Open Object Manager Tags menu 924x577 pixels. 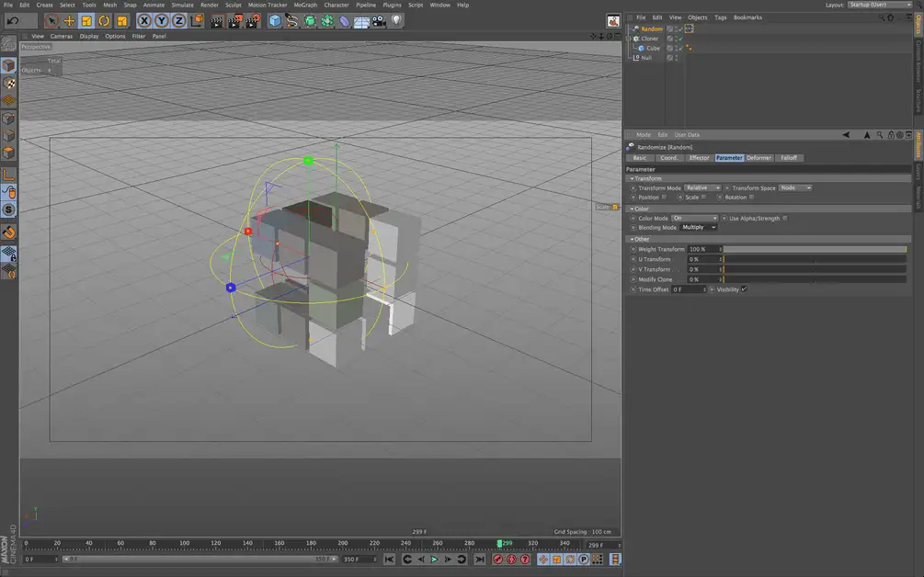point(720,17)
